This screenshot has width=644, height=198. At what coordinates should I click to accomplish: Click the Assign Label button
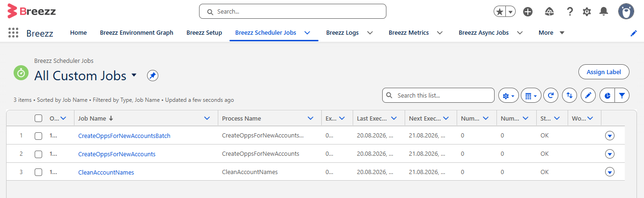point(604,72)
